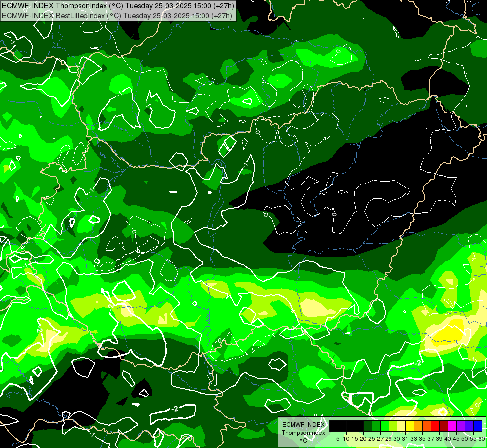Pick the orange-red 35–37 legend swatch

coord(427,426)
